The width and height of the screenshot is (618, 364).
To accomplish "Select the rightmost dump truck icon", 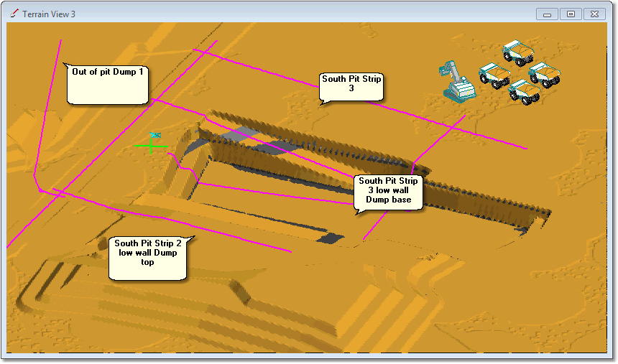I will (x=545, y=75).
